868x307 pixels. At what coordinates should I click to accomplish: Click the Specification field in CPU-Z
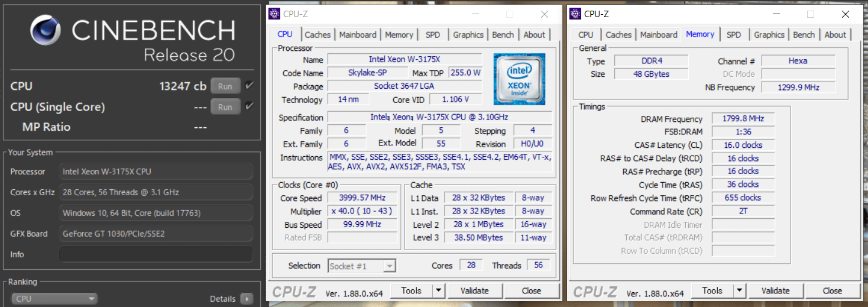[439, 117]
